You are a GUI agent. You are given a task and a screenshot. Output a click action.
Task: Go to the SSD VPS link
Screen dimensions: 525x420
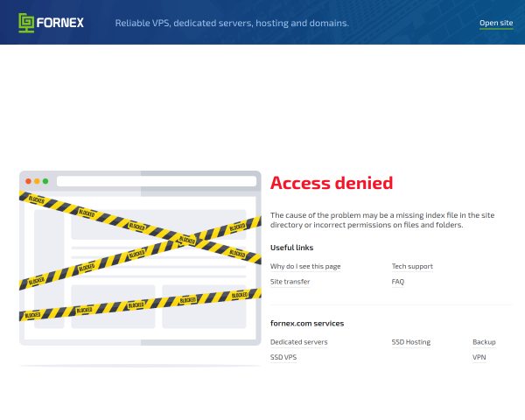(283, 357)
